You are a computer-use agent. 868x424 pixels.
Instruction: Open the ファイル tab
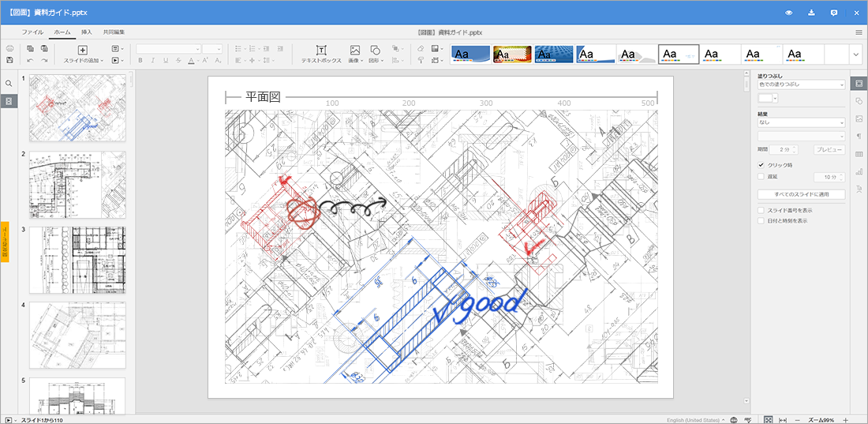[32, 32]
